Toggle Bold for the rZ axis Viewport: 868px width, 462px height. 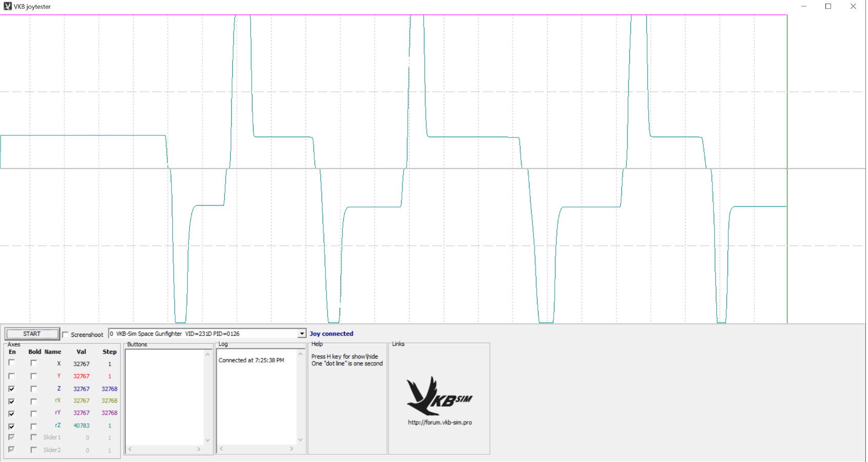(33, 426)
